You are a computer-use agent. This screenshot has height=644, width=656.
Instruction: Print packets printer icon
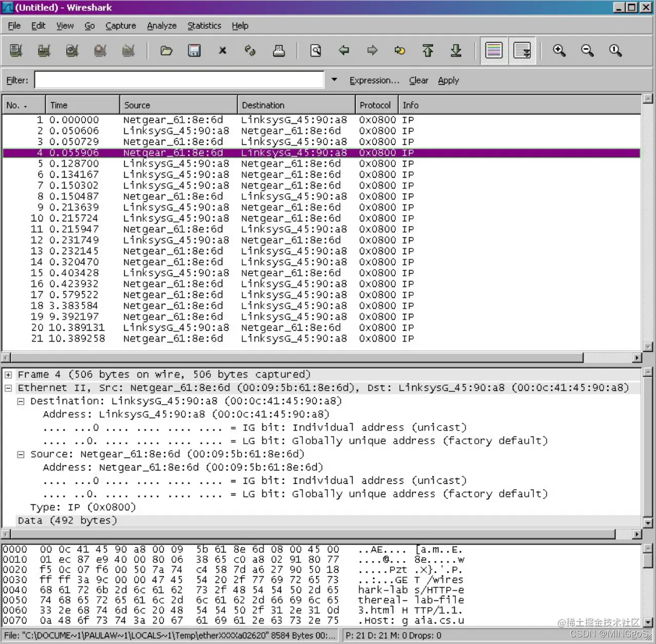point(279,50)
